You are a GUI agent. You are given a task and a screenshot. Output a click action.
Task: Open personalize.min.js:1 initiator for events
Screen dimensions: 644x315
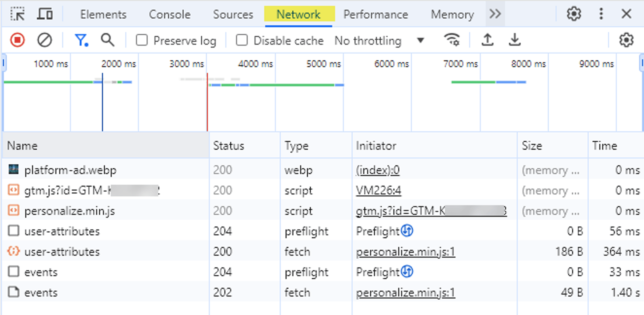pos(406,293)
